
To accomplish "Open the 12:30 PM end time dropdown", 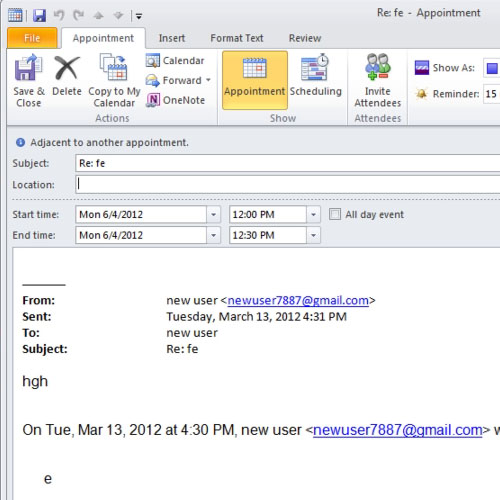I will (x=313, y=235).
